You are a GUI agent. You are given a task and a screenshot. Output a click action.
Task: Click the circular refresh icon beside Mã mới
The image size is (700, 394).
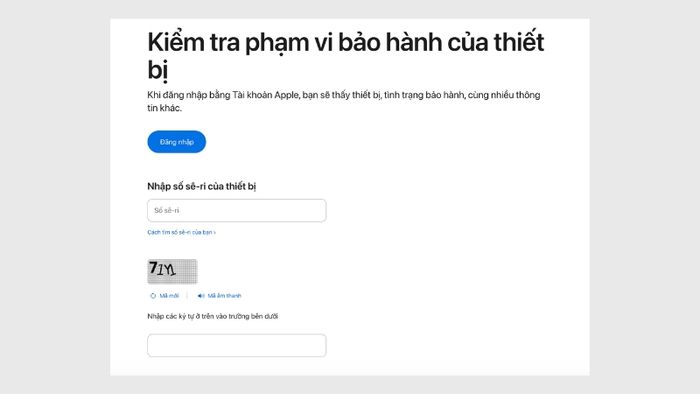pos(153,296)
